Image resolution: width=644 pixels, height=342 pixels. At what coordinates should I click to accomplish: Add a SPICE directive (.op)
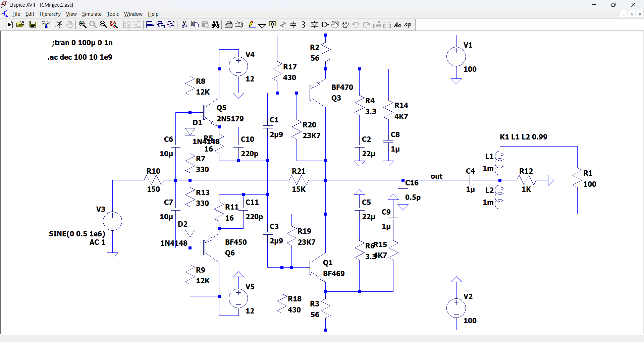pyautogui.click(x=408, y=24)
